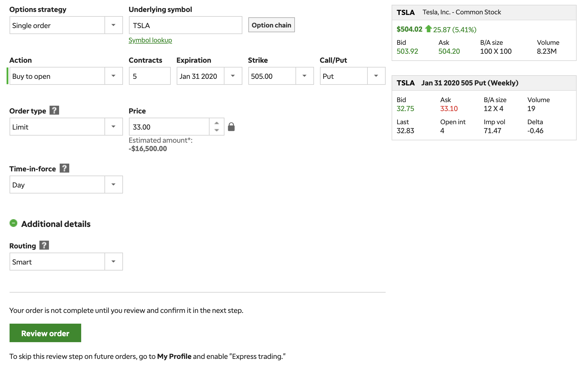The width and height of the screenshot is (588, 375).
Task: Click the Order type help question-mark icon
Action: [54, 110]
